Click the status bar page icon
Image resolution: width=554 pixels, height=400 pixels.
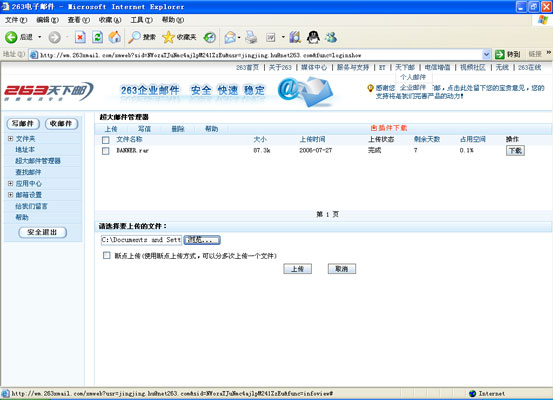tap(5, 393)
